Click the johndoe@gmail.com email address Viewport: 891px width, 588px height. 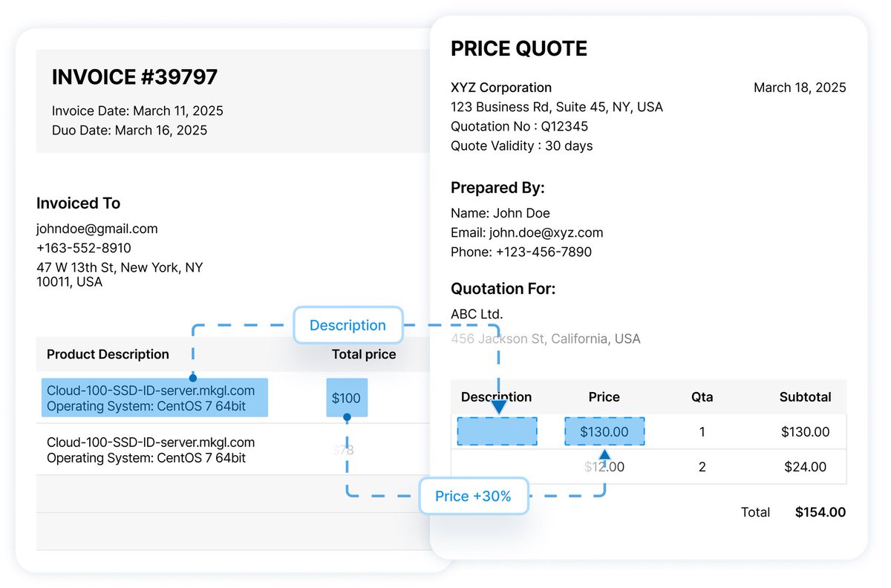coord(97,229)
